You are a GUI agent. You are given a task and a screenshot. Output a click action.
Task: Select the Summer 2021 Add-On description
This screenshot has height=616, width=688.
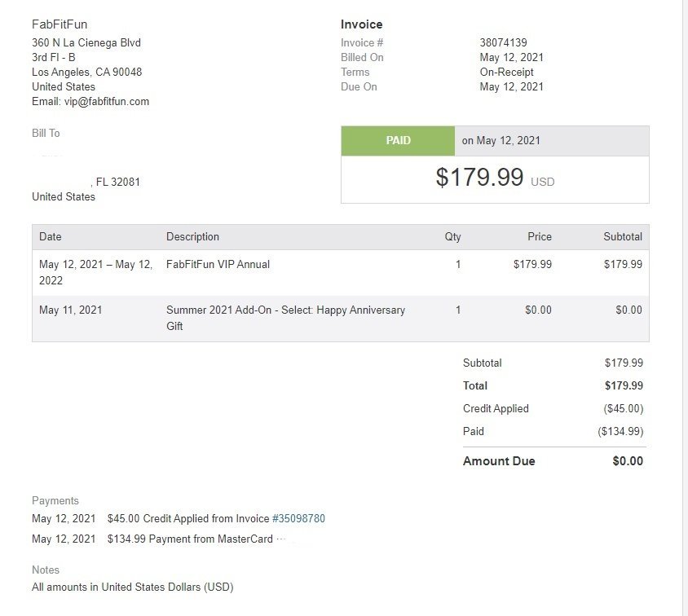coord(285,318)
